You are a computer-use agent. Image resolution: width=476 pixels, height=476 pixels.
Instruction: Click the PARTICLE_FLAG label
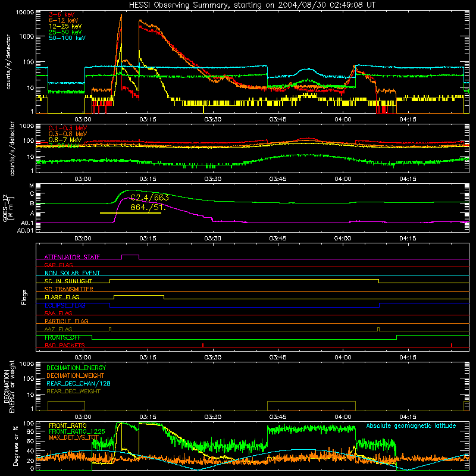[67, 321]
